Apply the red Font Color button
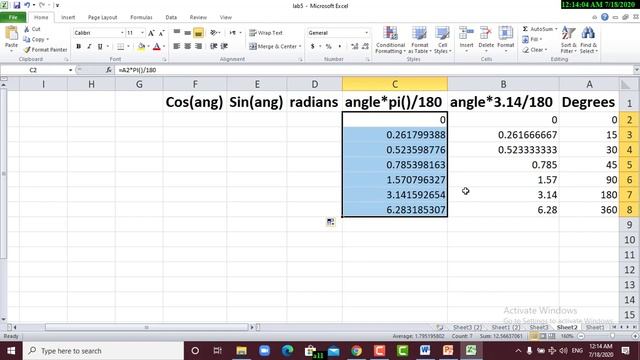 coord(157,47)
